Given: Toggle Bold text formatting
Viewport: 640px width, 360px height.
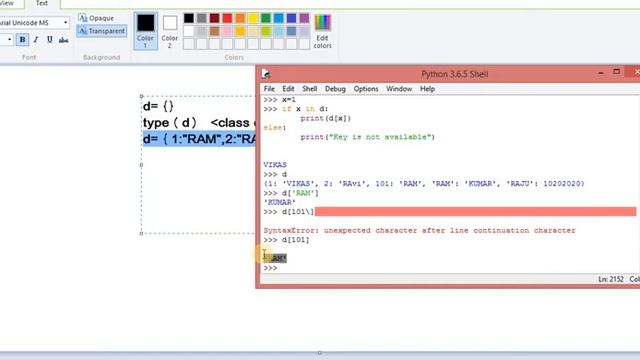Looking at the screenshot, I should coord(22,40).
